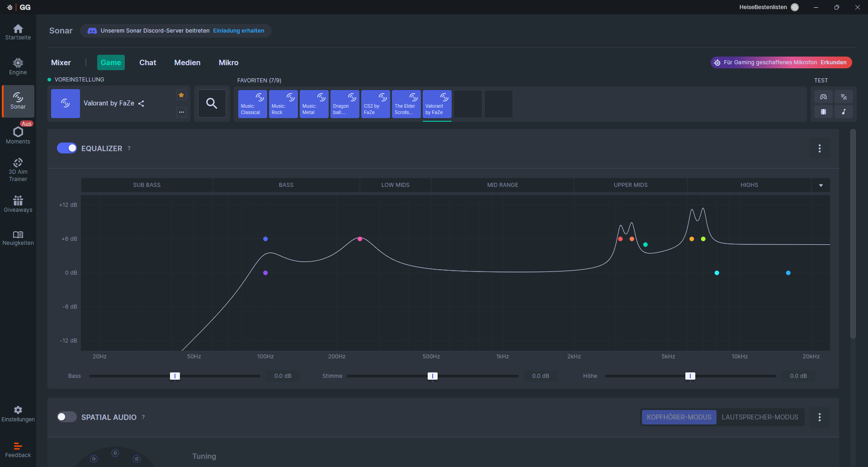The height and width of the screenshot is (467, 868).
Task: Click the favorite star on Valorant preset
Action: (181, 95)
